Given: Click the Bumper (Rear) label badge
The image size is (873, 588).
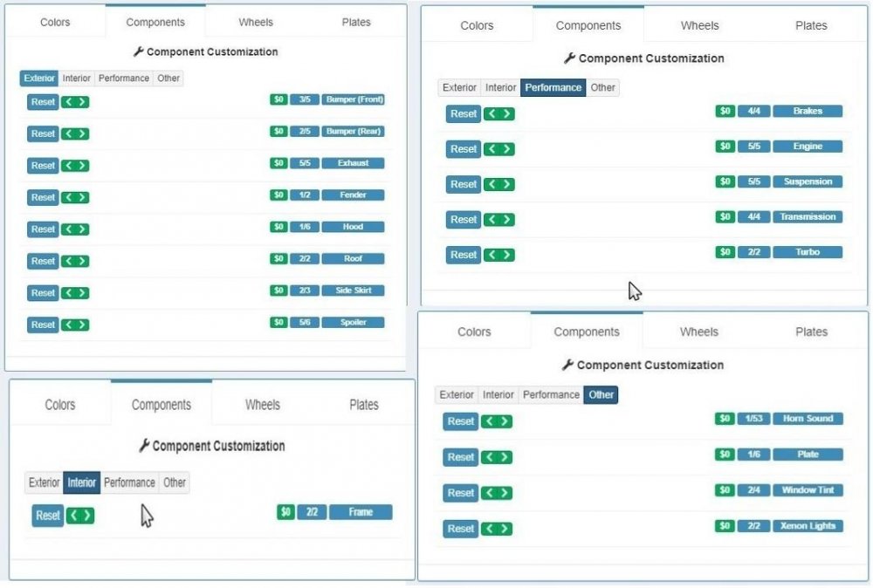Looking at the screenshot, I should coord(353,131).
